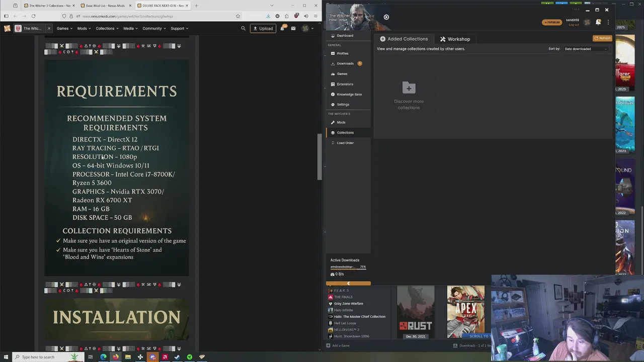Open Collections dropdown on Nexus Mods
The height and width of the screenshot is (362, 644).
pos(107,29)
